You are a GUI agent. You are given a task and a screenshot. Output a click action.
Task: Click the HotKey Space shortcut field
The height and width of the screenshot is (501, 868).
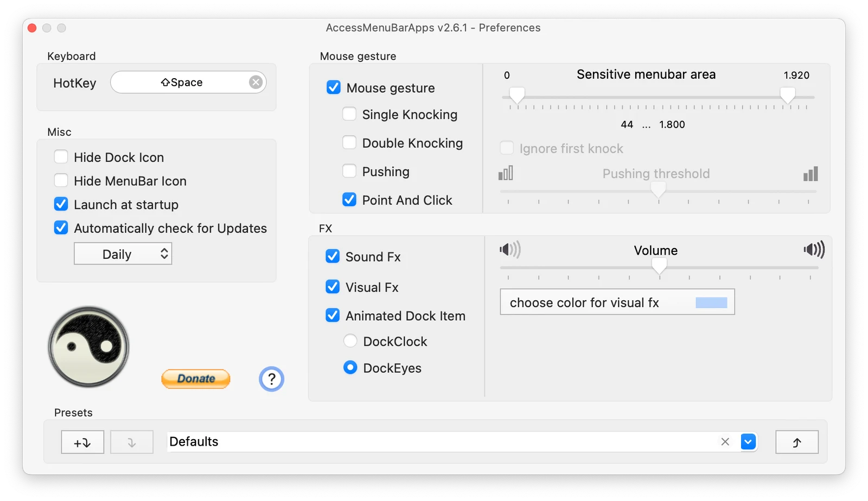coord(188,82)
